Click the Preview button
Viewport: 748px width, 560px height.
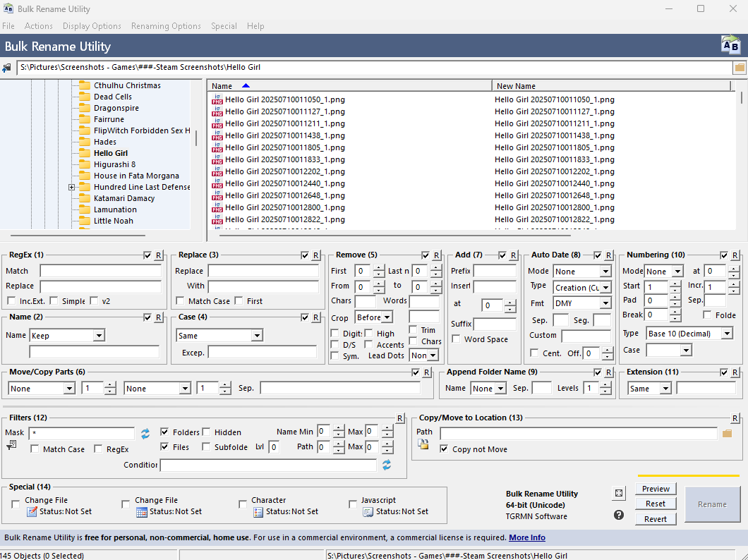(x=656, y=489)
